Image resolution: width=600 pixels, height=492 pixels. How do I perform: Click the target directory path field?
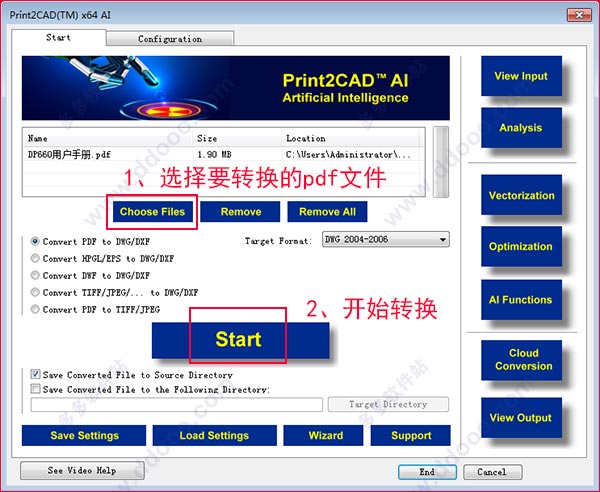(x=176, y=404)
